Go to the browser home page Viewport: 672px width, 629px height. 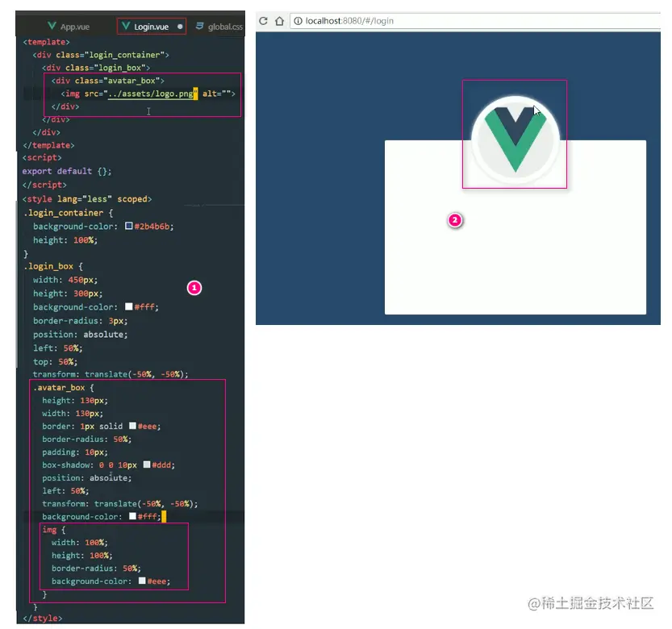coord(279,21)
